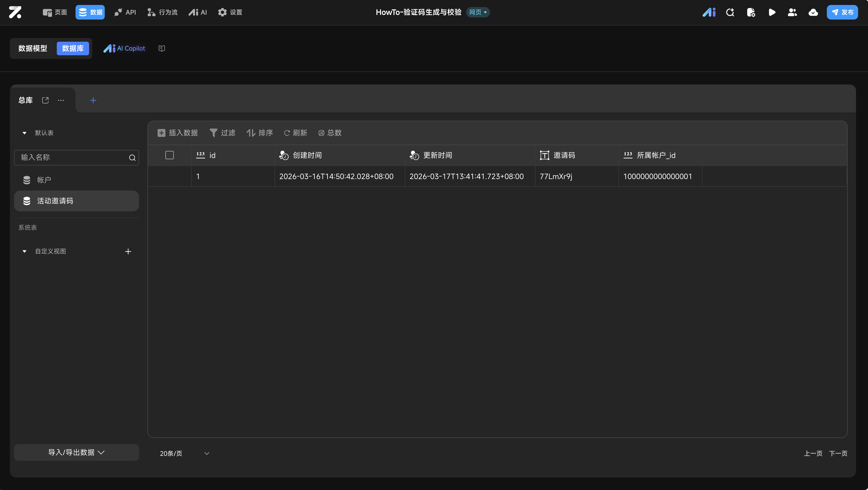
Task: Open the 网页 platform dropdown
Action: pos(478,13)
